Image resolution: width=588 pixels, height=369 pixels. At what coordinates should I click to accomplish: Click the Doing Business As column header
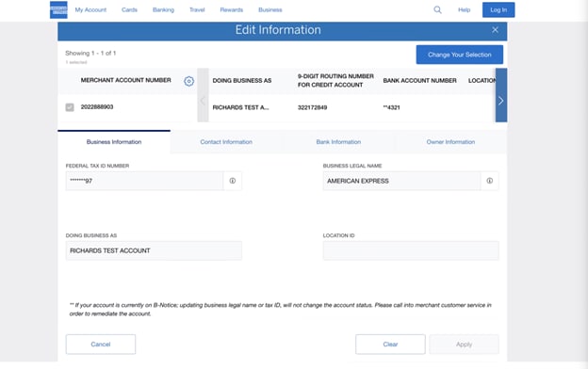242,81
